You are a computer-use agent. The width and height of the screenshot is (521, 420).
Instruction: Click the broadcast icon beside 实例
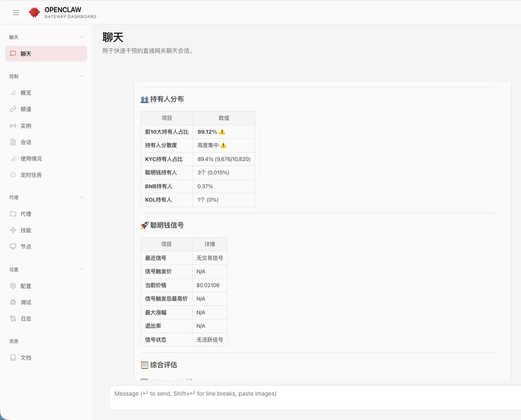pyautogui.click(x=13, y=126)
